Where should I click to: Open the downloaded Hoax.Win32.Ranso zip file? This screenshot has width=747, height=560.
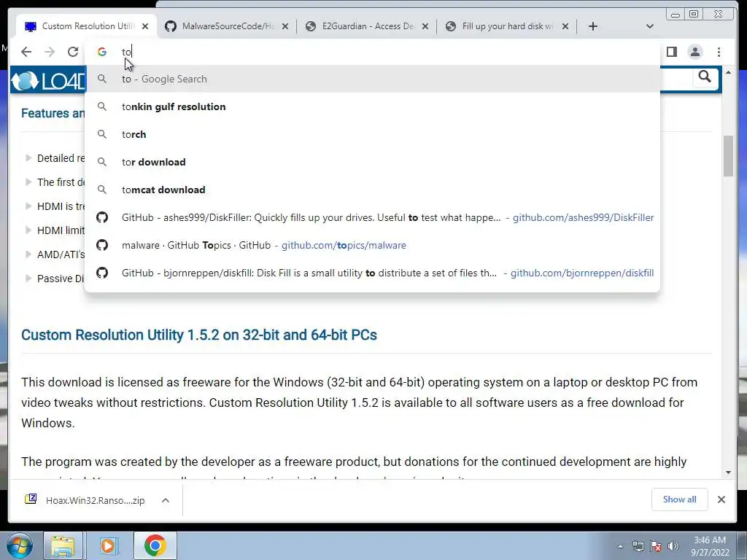coord(86,500)
